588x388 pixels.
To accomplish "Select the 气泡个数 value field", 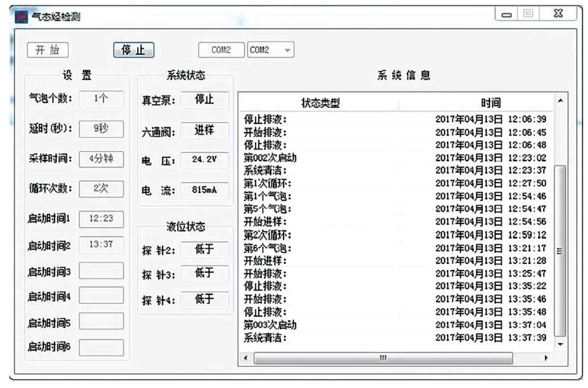I will click(102, 98).
